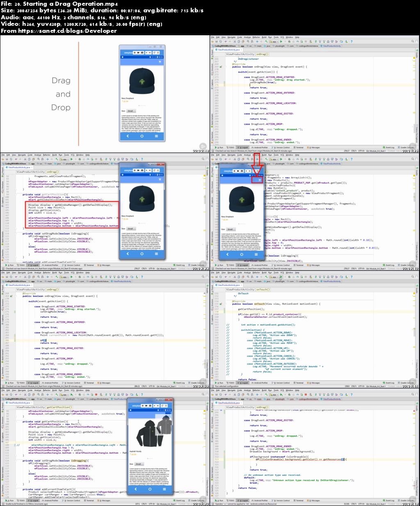Click CodingWithMitchStore breadcrumb in 00:01:36 frame
Viewport: 420px width, 506px height.
tap(224, 46)
